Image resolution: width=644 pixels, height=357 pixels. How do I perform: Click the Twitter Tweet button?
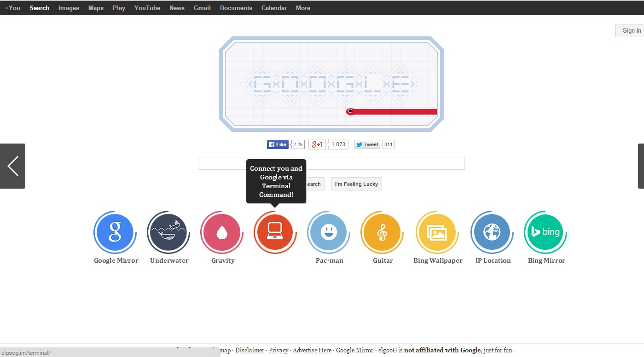pyautogui.click(x=367, y=144)
